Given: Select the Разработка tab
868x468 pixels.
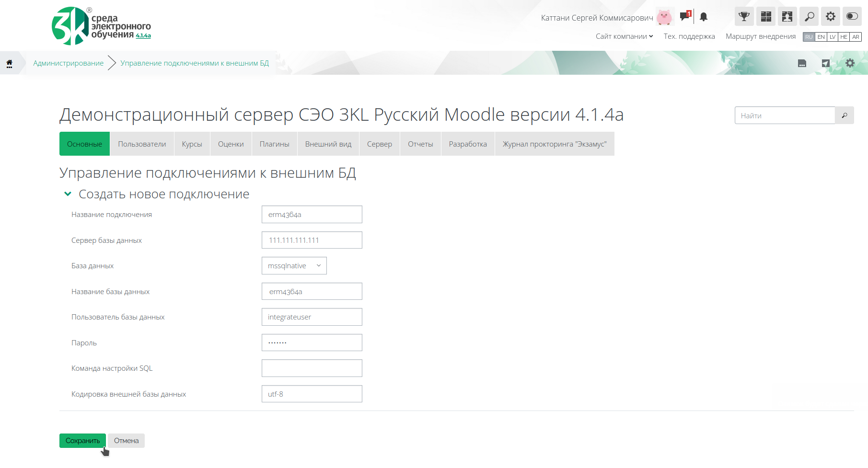Looking at the screenshot, I should click(468, 144).
